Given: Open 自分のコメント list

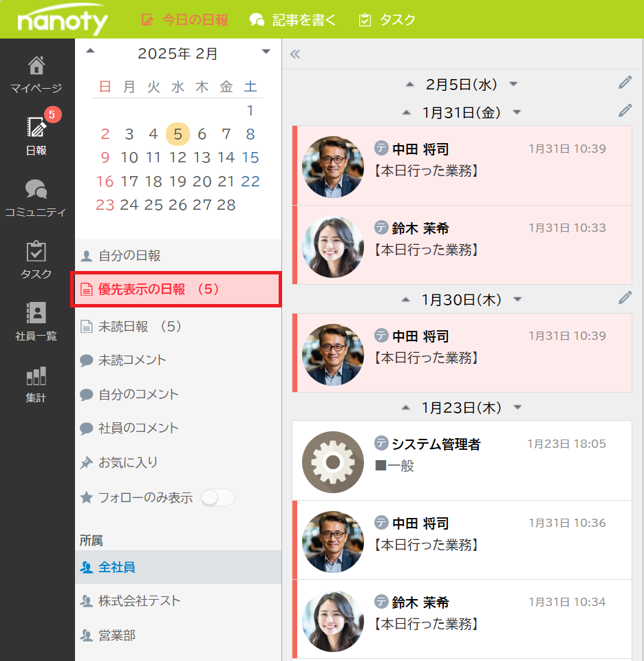Looking at the screenshot, I should (178, 394).
